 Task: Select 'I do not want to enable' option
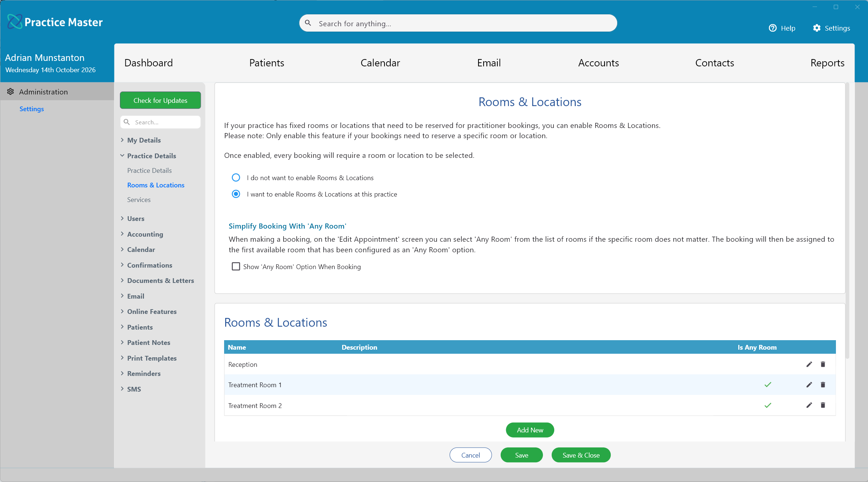point(236,178)
